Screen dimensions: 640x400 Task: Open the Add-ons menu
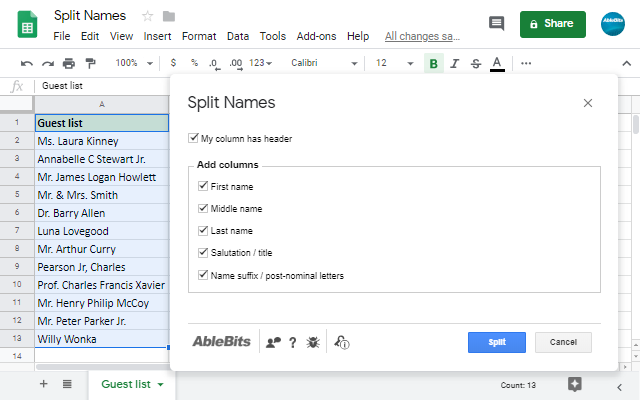316,36
